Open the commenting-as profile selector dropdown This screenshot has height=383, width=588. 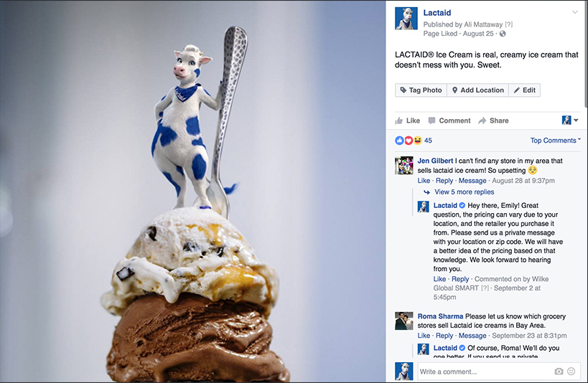coord(570,120)
